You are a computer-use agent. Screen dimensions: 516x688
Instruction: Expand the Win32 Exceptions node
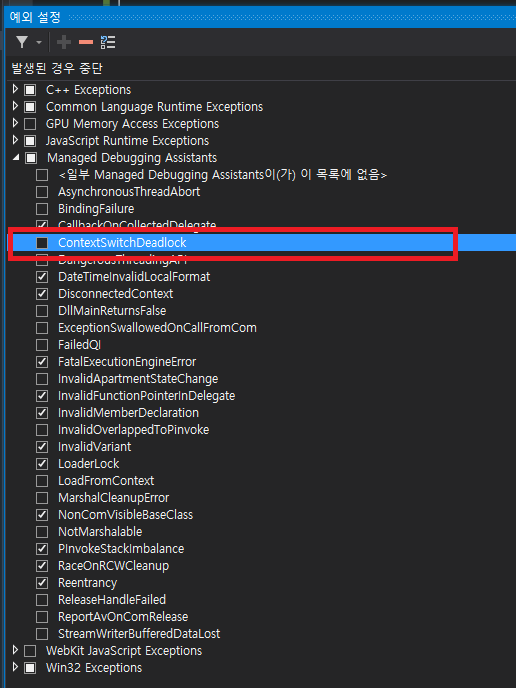tap(15, 667)
